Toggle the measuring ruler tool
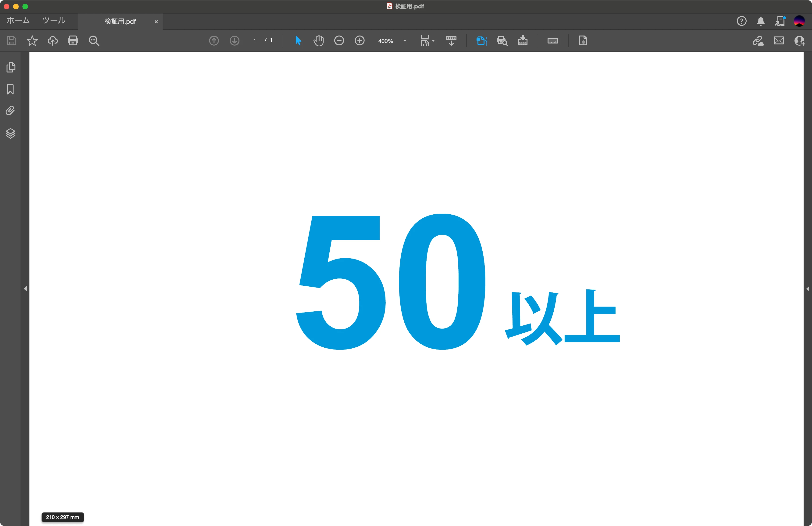 [553, 41]
